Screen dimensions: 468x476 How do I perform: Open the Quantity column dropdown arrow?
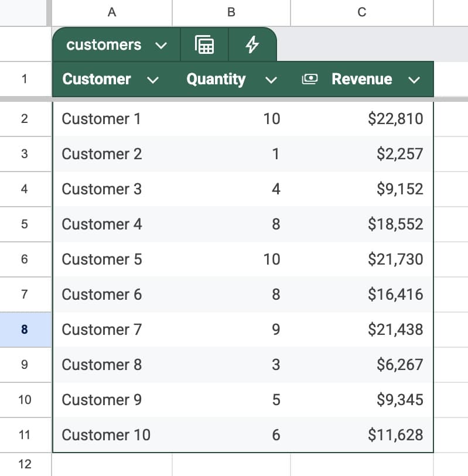pyautogui.click(x=271, y=80)
